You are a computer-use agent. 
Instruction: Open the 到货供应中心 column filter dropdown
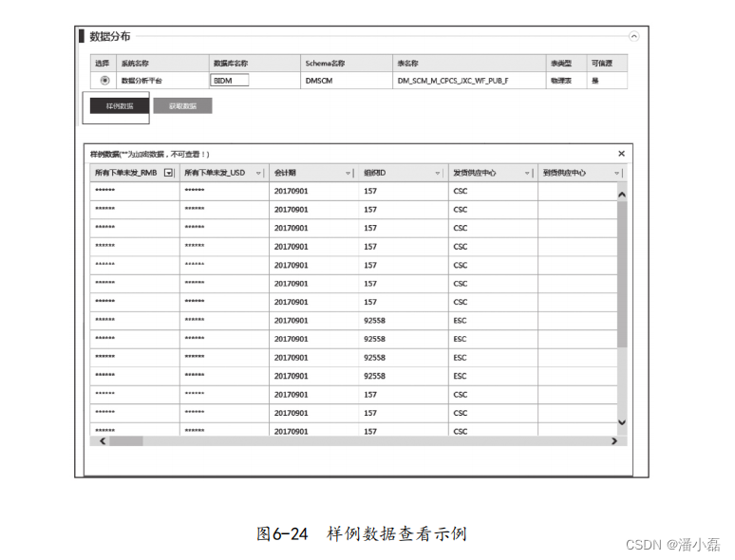point(616,173)
